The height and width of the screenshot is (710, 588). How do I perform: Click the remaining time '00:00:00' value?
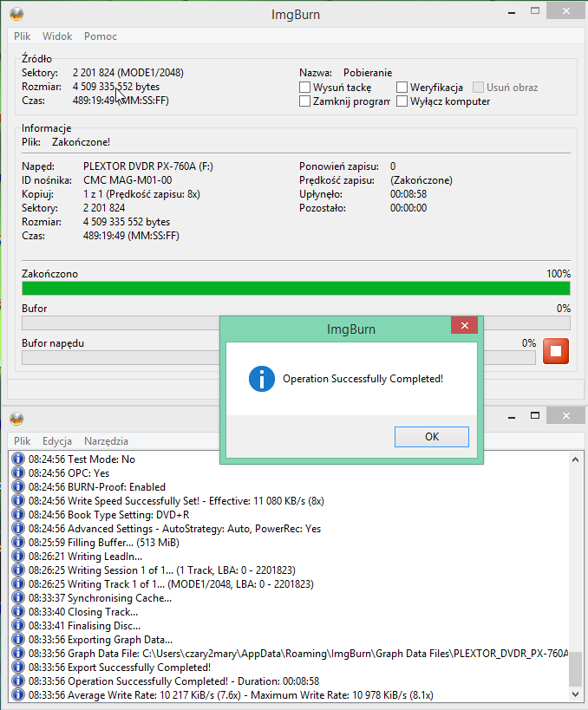click(x=408, y=208)
